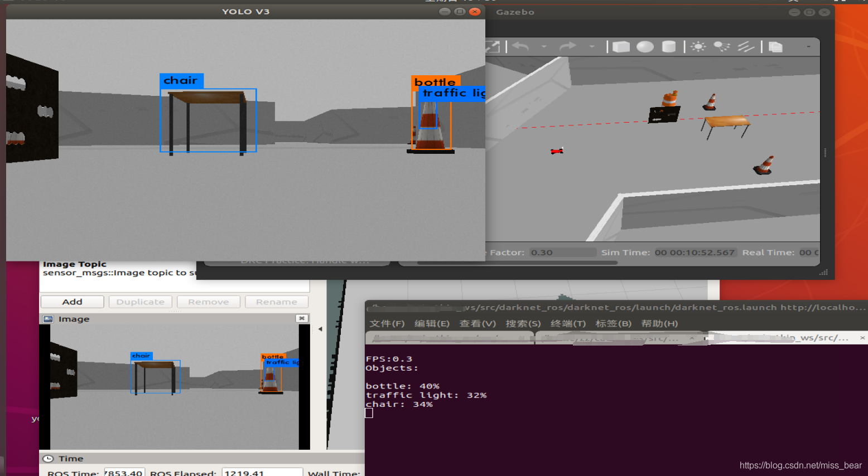Click the terminal window title bar path
This screenshot has width=868, height=476.
click(x=616, y=307)
